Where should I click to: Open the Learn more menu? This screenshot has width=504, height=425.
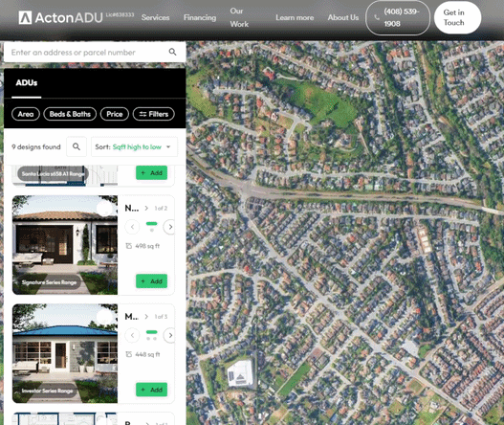(295, 17)
